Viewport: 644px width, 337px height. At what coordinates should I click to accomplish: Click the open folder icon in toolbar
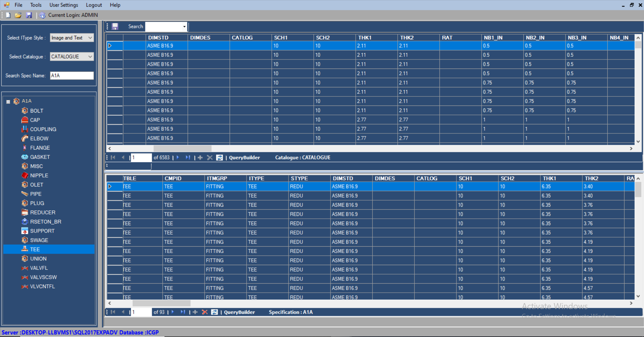coord(18,15)
